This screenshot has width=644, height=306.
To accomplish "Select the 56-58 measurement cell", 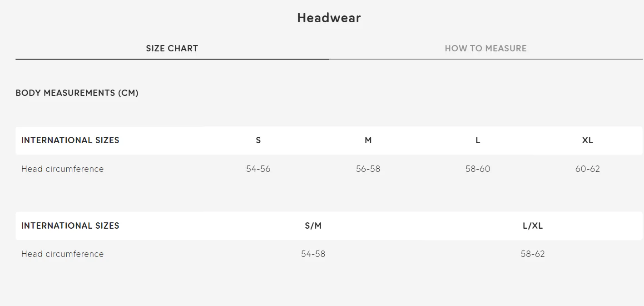I will point(368,169).
